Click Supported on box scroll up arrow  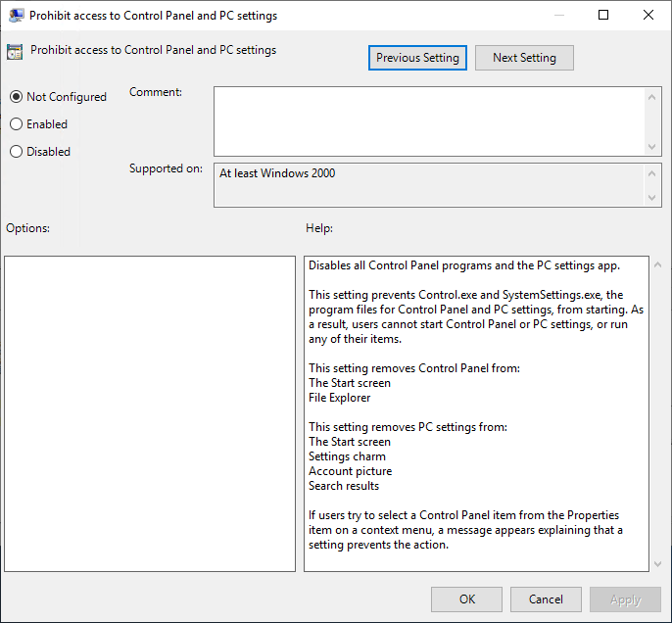[653, 173]
